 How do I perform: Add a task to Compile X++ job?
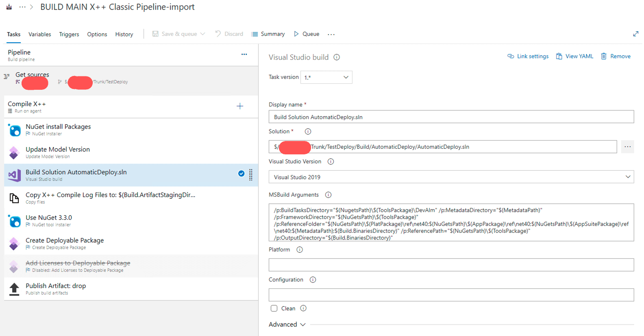[240, 106]
